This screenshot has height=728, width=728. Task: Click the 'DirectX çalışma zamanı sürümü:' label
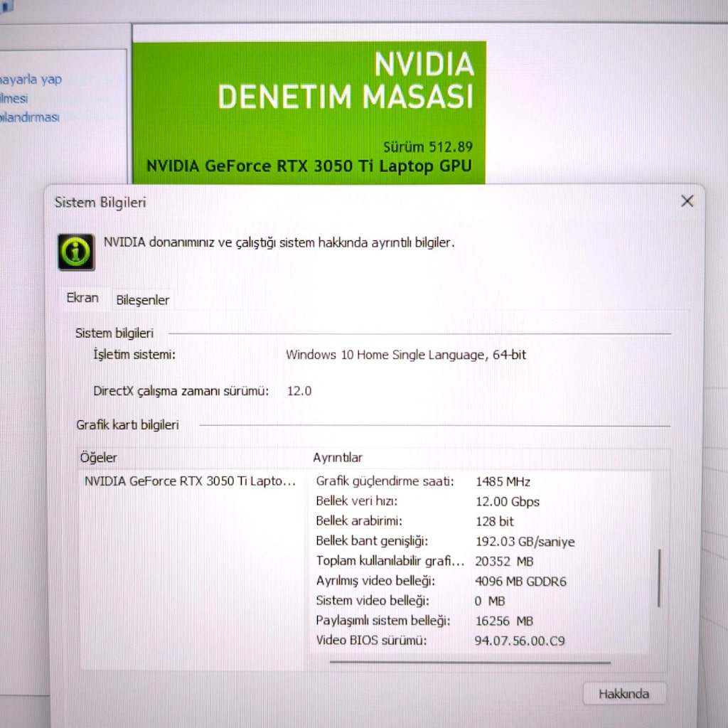coord(181,391)
